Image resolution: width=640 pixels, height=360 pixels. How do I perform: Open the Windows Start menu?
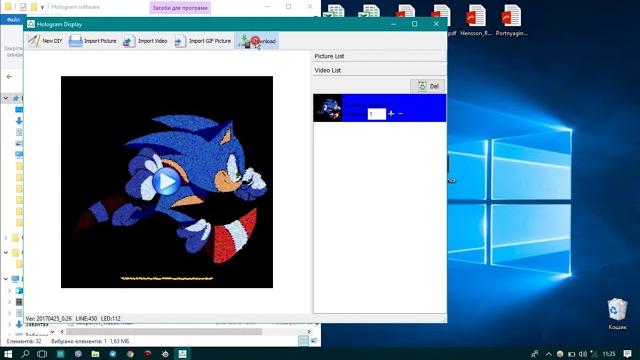pyautogui.click(x=8, y=353)
